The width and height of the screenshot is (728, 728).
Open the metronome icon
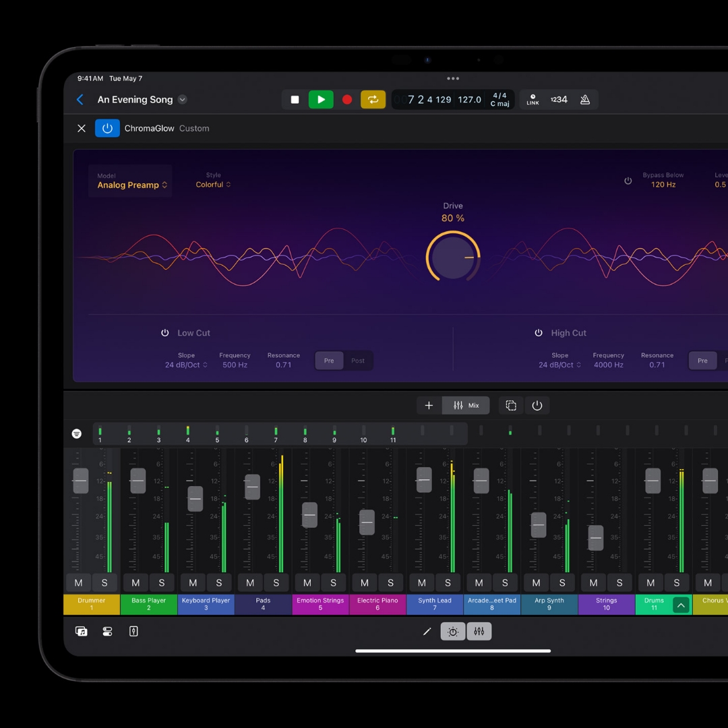coord(584,100)
